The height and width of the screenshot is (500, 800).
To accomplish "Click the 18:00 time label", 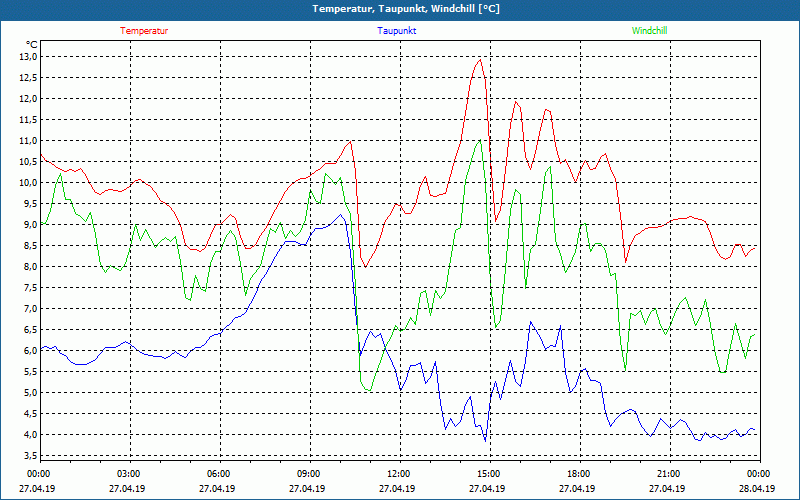I will [577, 474].
